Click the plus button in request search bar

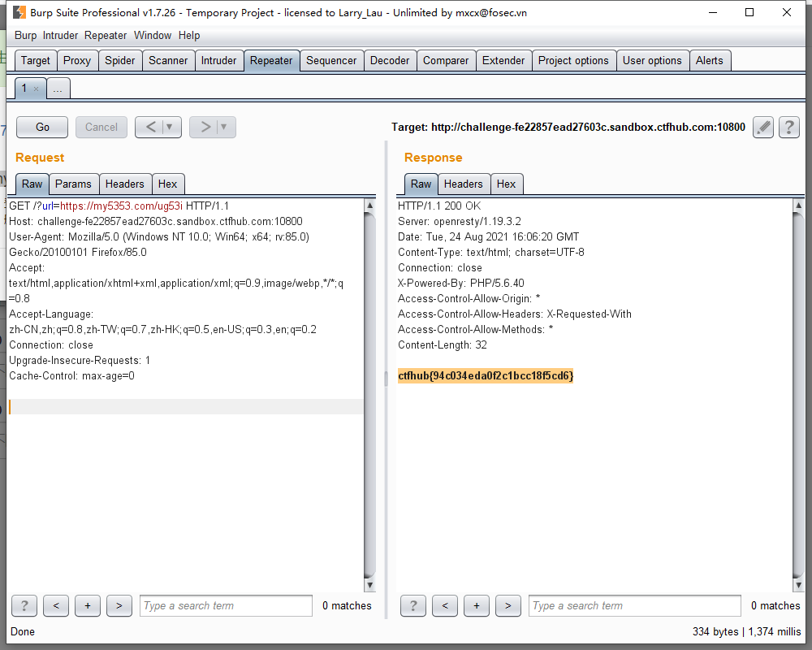(88, 605)
